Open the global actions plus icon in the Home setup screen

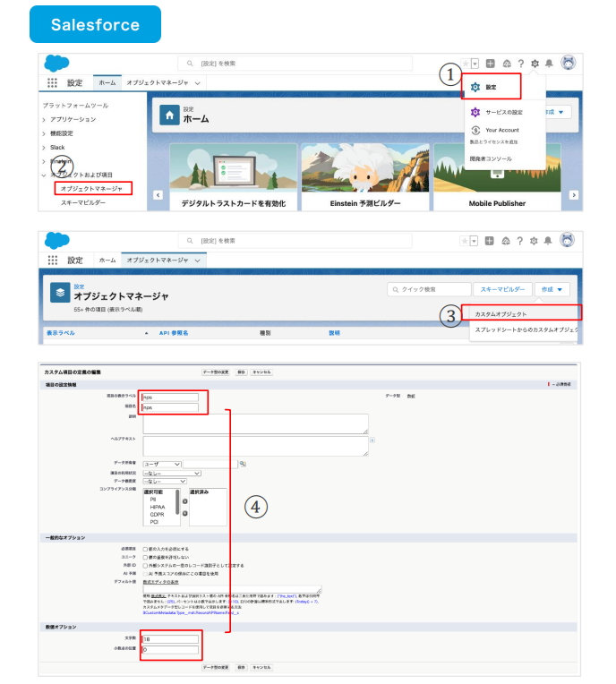[x=491, y=64]
